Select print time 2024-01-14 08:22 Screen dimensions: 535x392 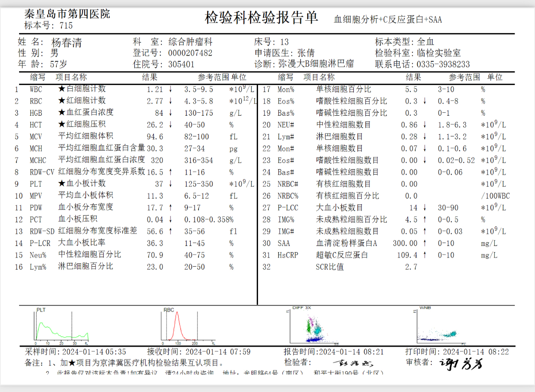(x=476, y=352)
